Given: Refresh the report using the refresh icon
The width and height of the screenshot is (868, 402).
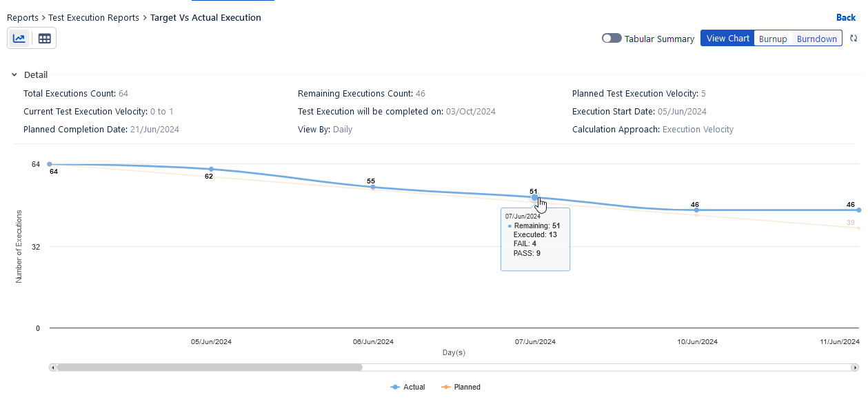Looking at the screenshot, I should [854, 39].
